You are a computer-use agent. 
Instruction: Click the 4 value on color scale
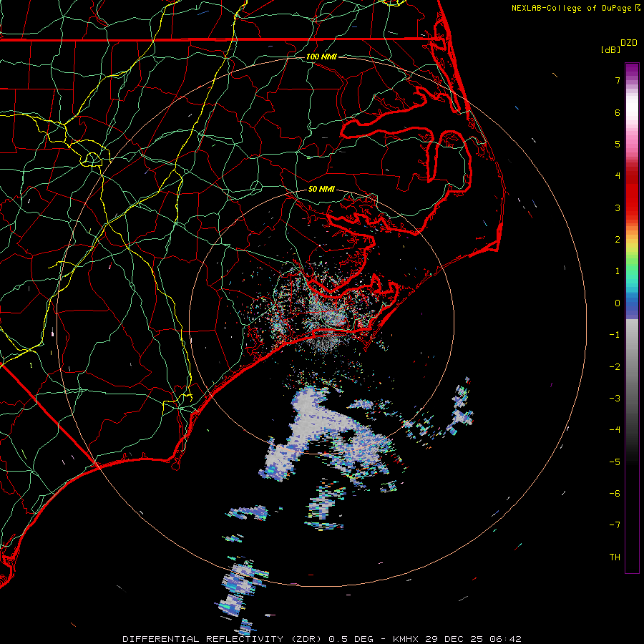coord(618,176)
